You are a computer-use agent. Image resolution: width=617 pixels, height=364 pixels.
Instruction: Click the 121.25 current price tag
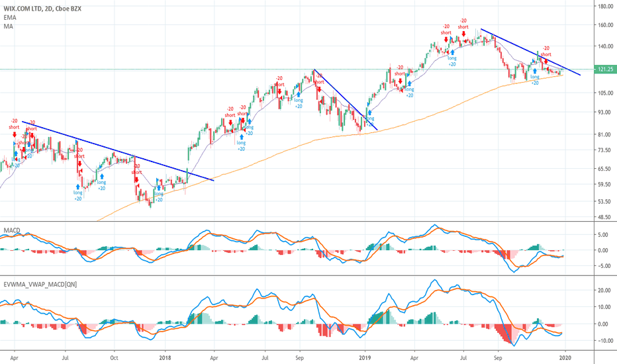605,69
